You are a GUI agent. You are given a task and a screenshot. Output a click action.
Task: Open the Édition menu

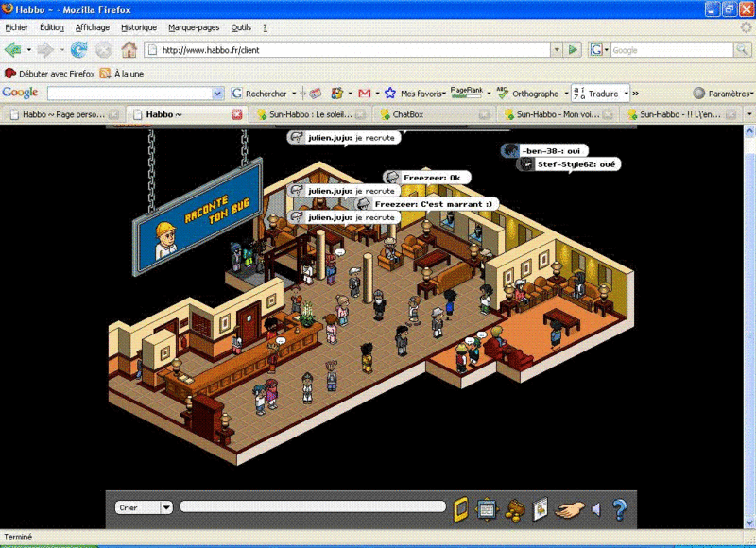coord(52,27)
